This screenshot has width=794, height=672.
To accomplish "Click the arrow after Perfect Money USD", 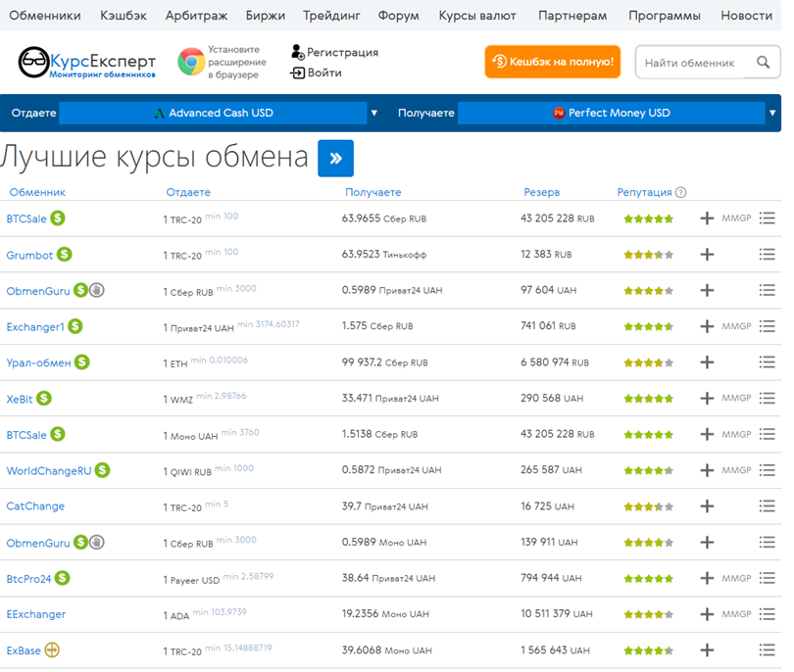I will point(772,113).
